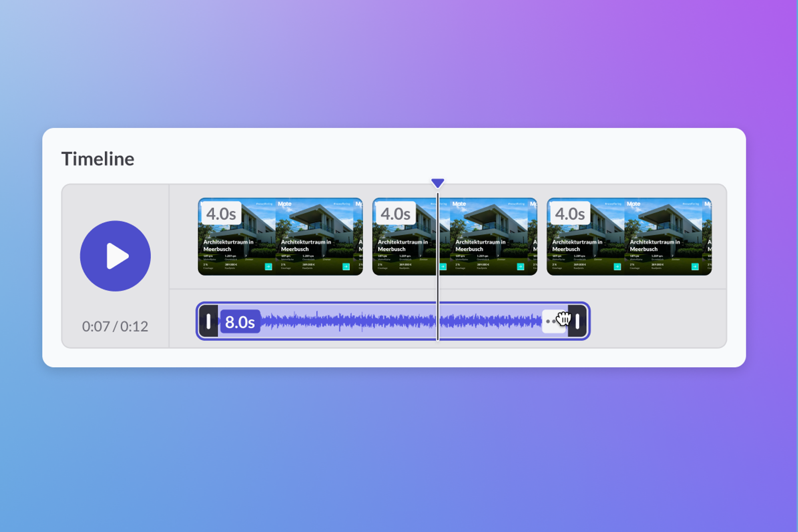Click the teal arrow icon in the third clip's first frame
The height and width of the screenshot is (532, 798).
click(617, 267)
